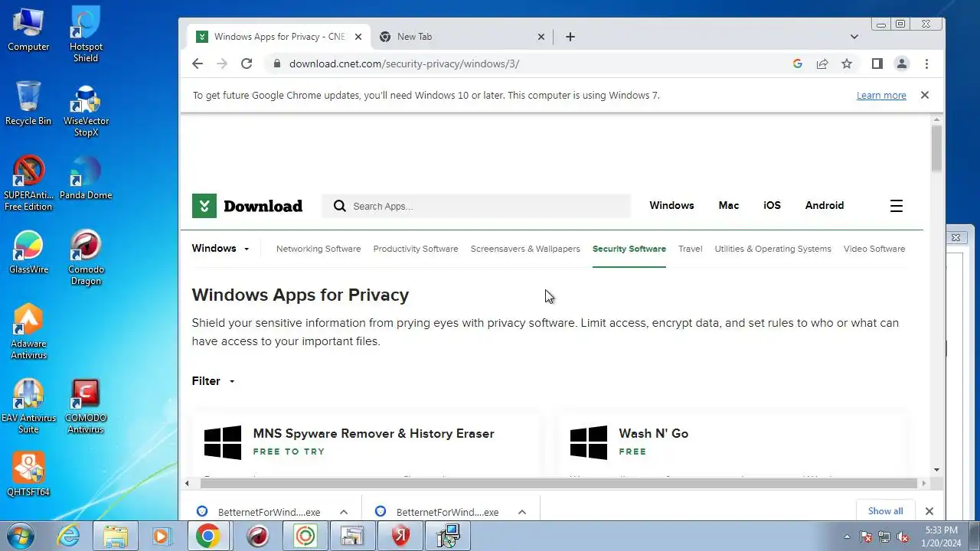Click the Learn more link
Screen dimensions: 980x551
pyautogui.click(x=881, y=96)
